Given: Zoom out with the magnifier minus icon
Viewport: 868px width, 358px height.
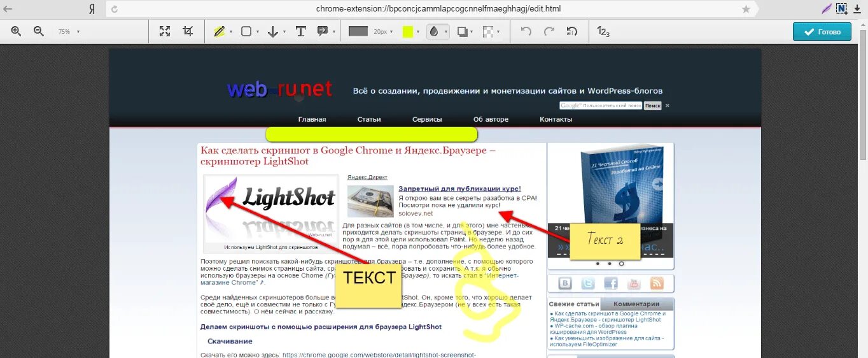Looking at the screenshot, I should 38,31.
